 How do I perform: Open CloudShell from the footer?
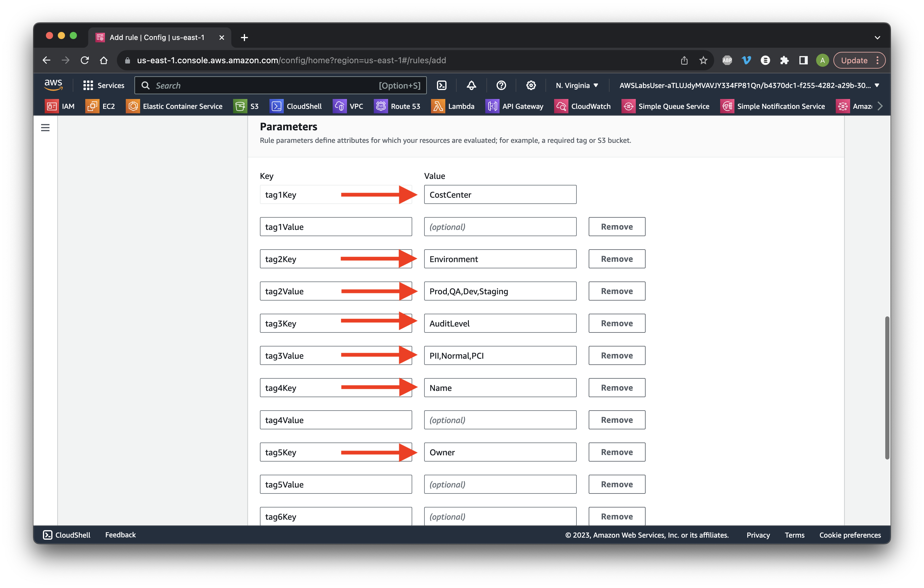67,535
